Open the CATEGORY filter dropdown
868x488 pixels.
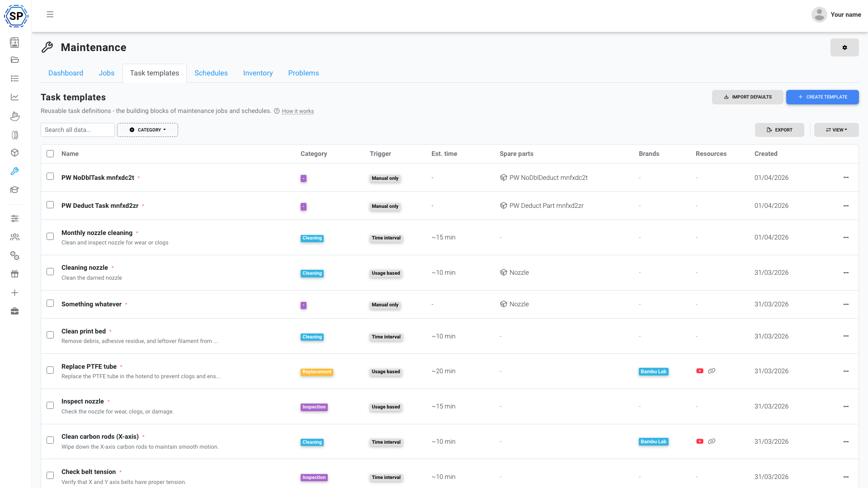pos(147,130)
